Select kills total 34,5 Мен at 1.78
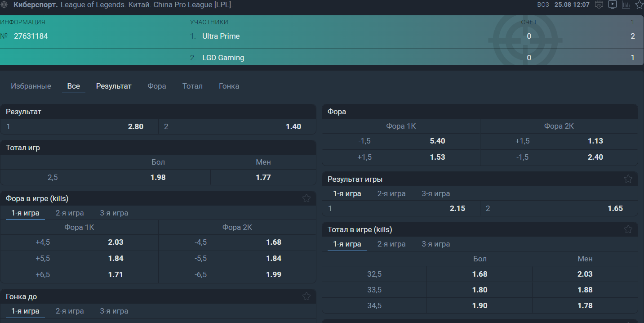 point(585,305)
